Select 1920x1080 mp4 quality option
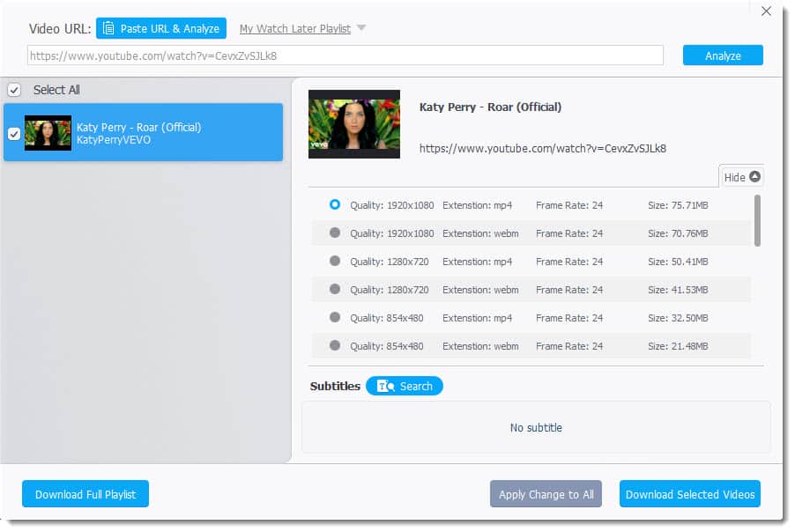 click(335, 204)
